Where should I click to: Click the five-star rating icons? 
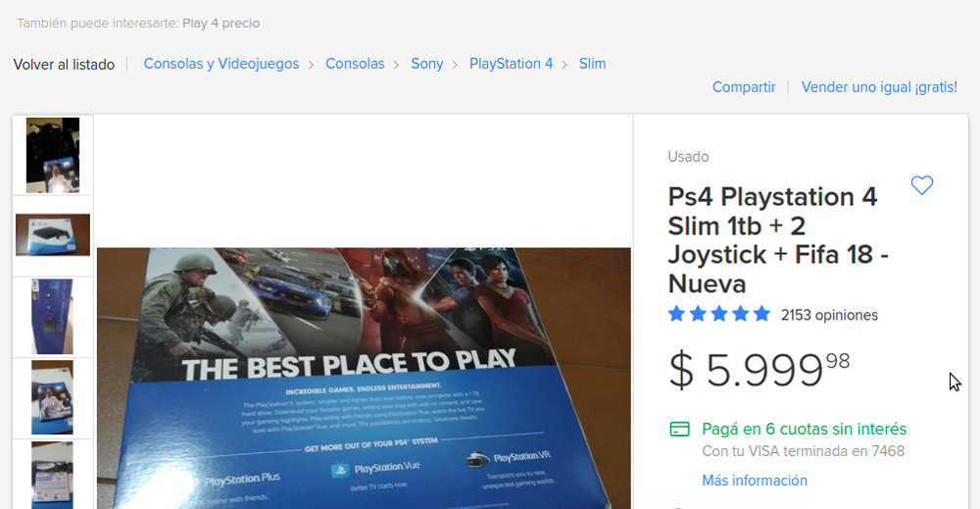pos(718,315)
